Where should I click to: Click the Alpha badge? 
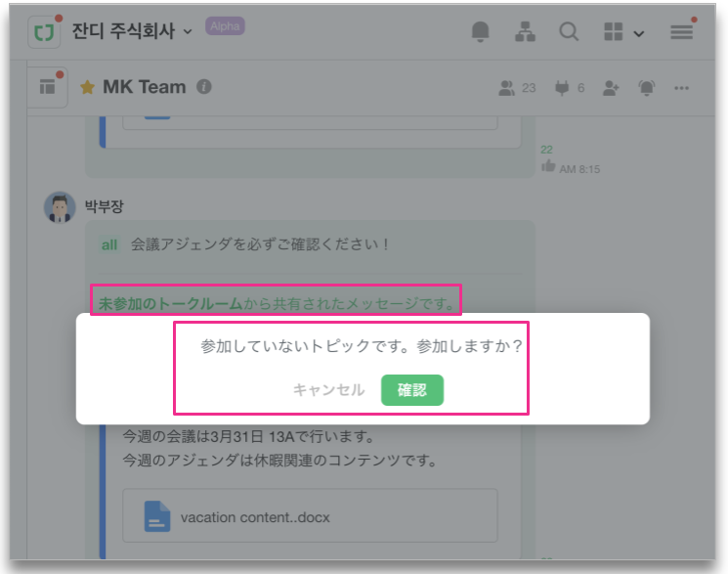pyautogui.click(x=225, y=26)
